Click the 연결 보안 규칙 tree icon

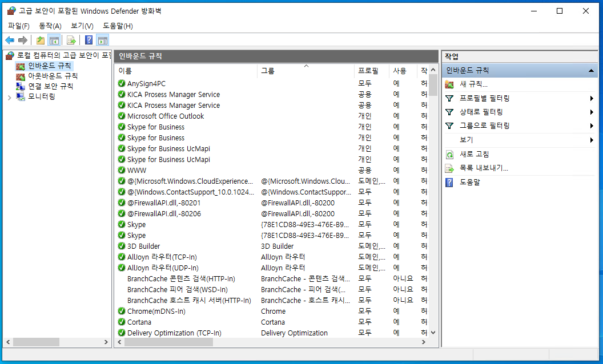coord(21,87)
